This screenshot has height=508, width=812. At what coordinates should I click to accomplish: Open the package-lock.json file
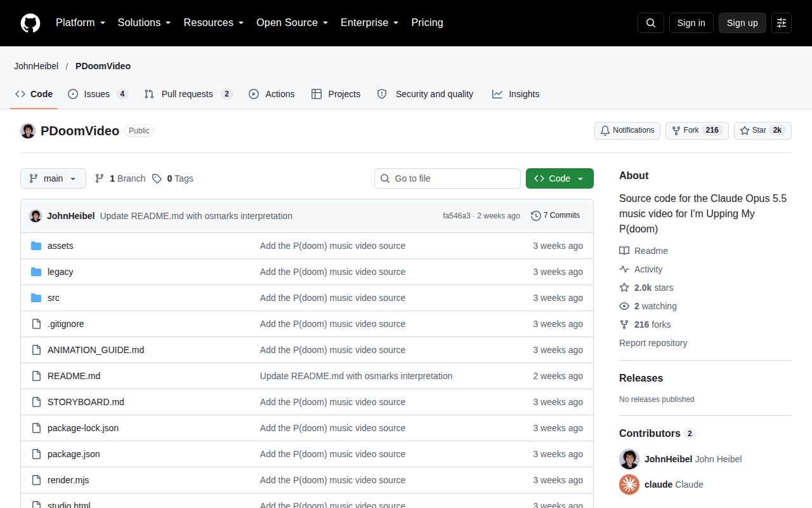coord(83,428)
